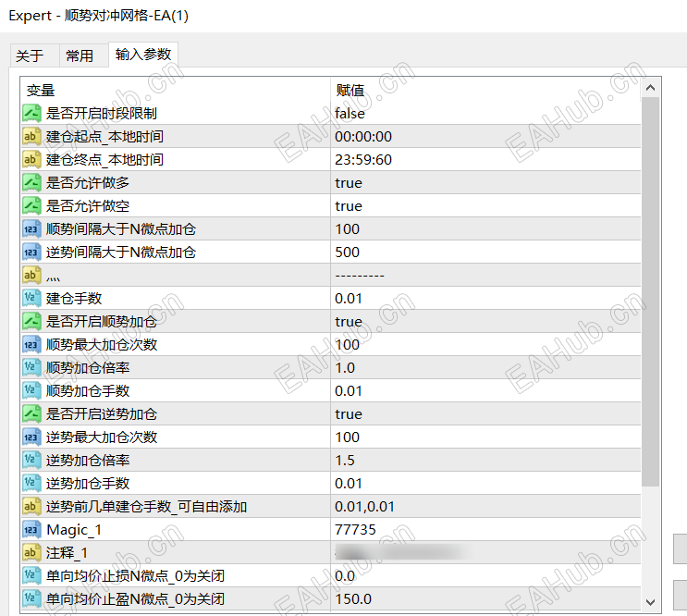Click the double icon beside 单向均价止损N微点_0为关闭

coord(31,576)
